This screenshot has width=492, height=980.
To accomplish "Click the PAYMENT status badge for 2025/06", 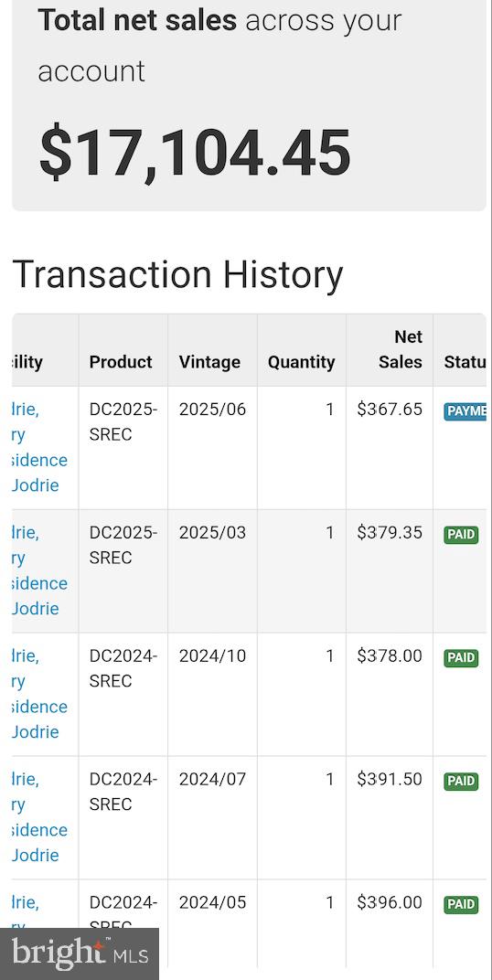I will (465, 410).
